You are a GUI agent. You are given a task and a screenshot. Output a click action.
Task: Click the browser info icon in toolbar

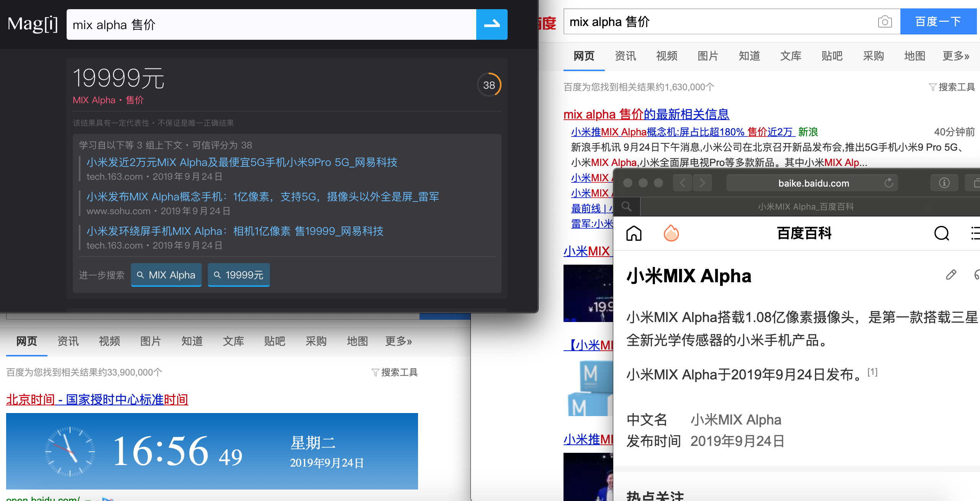click(944, 183)
